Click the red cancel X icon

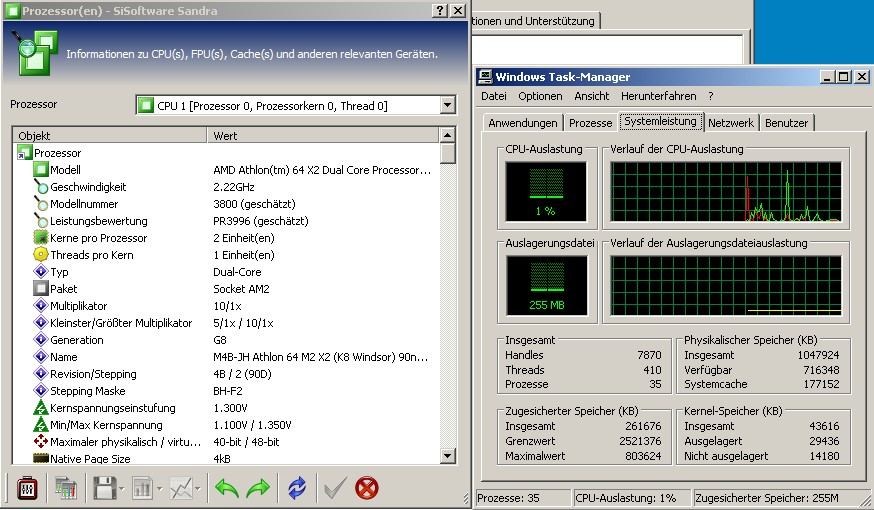click(367, 488)
